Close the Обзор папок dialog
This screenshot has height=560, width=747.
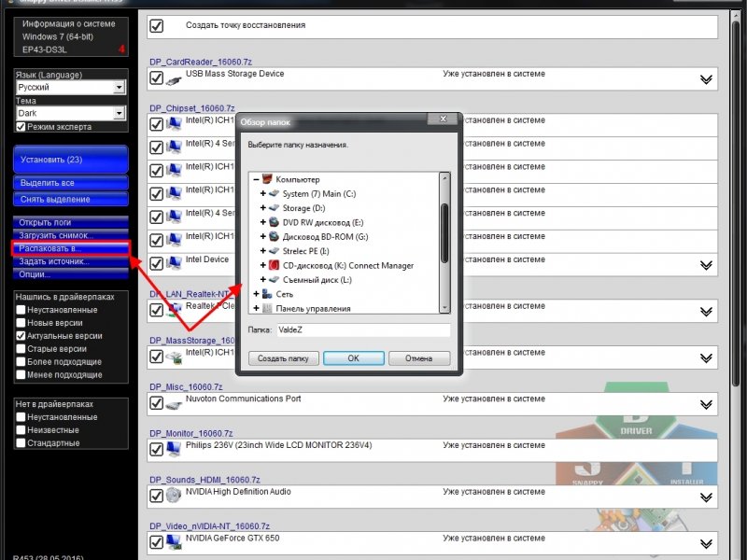click(443, 119)
